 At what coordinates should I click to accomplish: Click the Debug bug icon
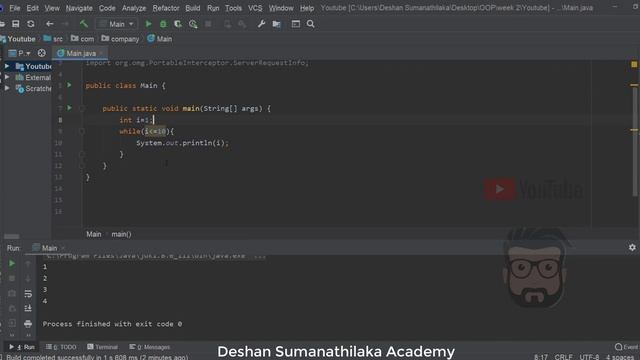coord(163,24)
